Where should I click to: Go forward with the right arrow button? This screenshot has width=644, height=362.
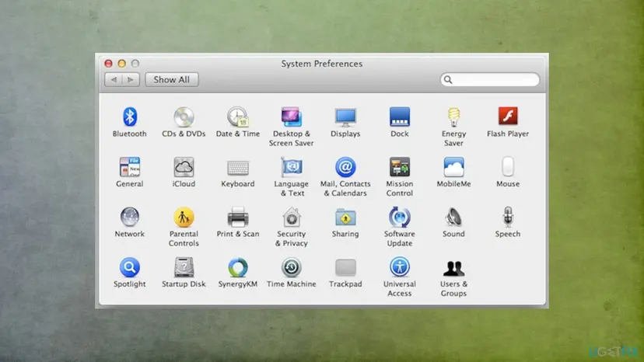coord(131,79)
